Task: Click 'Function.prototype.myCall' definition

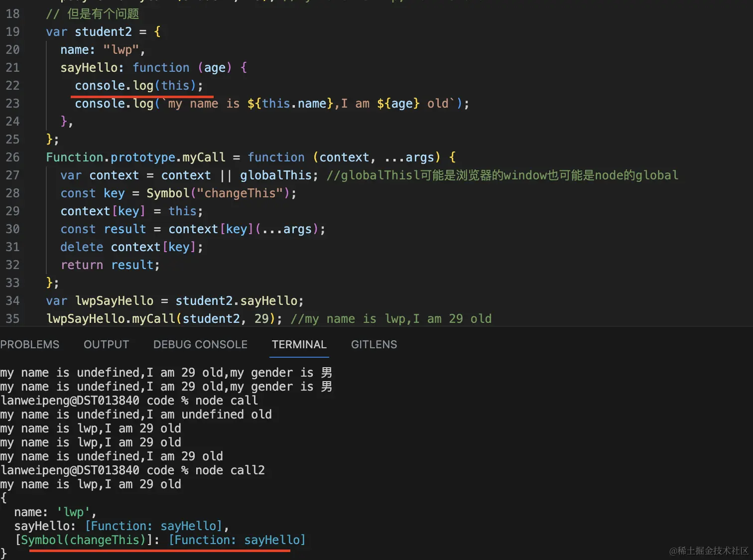Action: pyautogui.click(x=135, y=157)
